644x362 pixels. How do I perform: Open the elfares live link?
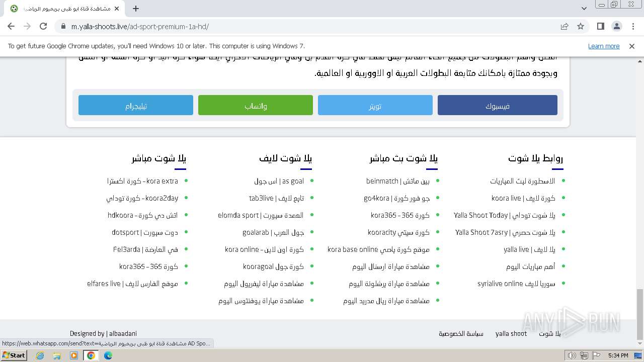point(132,284)
